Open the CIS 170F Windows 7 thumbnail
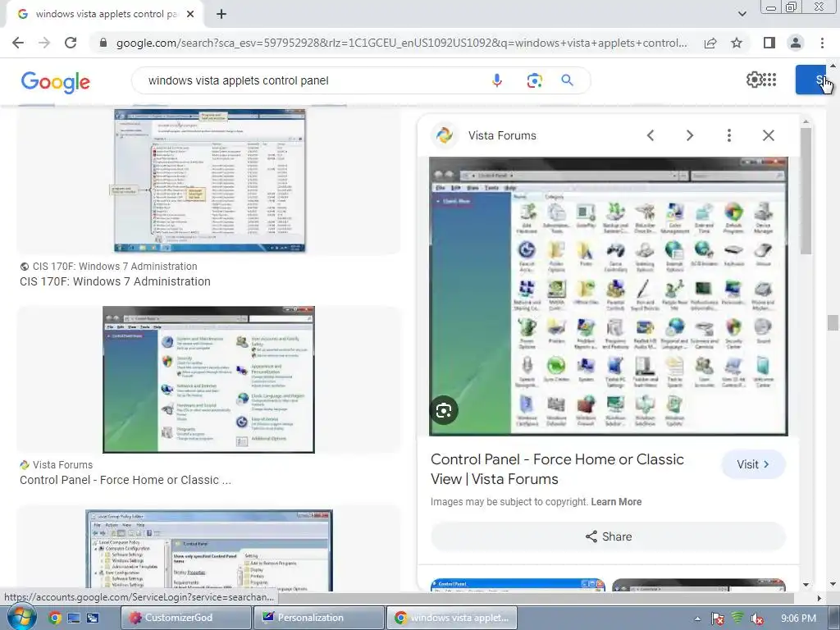840x630 pixels. tap(209, 180)
